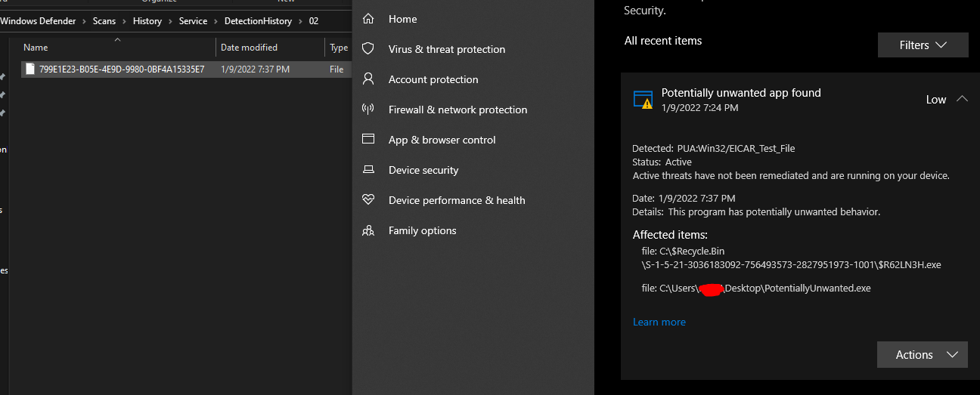Navigate to DetectionHistory folder in breadcrumb

pyautogui.click(x=258, y=21)
